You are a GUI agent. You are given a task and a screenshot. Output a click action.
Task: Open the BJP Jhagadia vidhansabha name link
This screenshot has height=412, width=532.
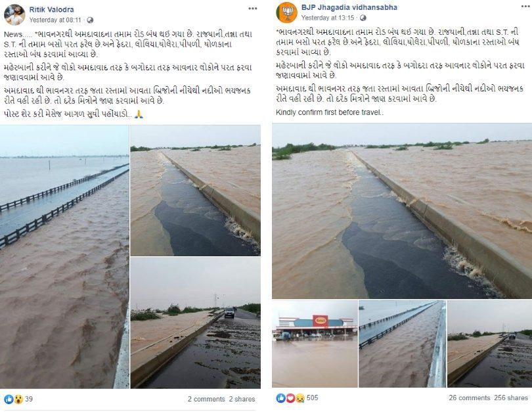pos(349,7)
